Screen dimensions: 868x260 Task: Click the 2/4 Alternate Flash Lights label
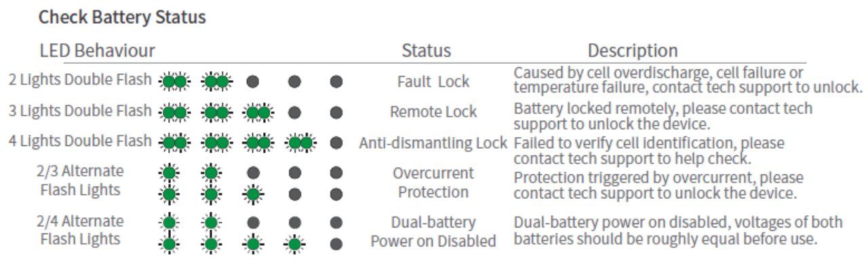click(81, 230)
